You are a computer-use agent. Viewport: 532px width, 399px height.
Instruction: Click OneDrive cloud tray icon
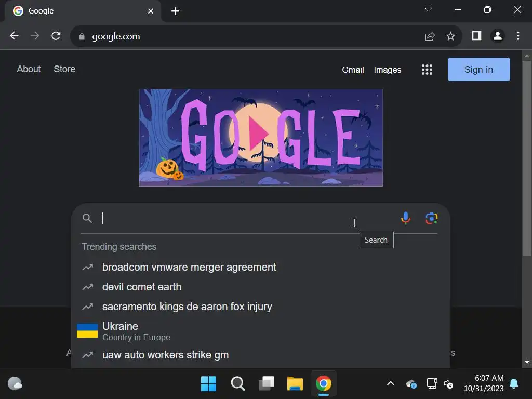411,384
